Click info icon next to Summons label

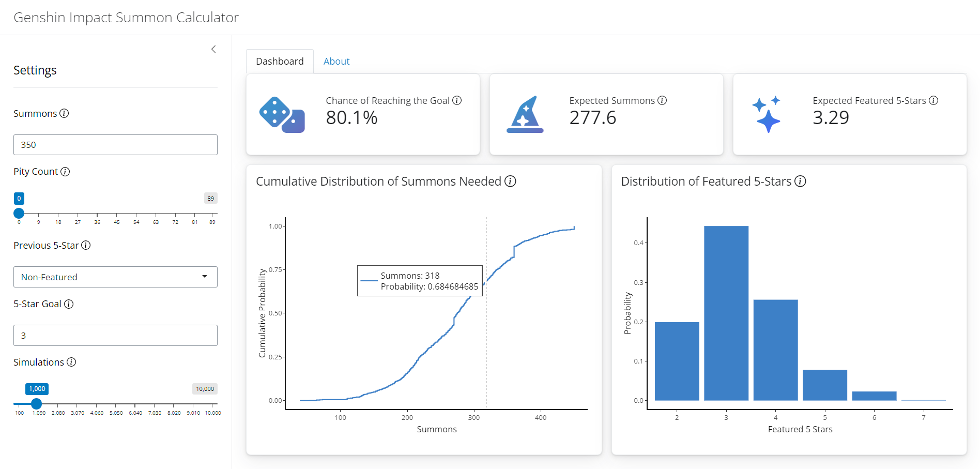pos(64,113)
